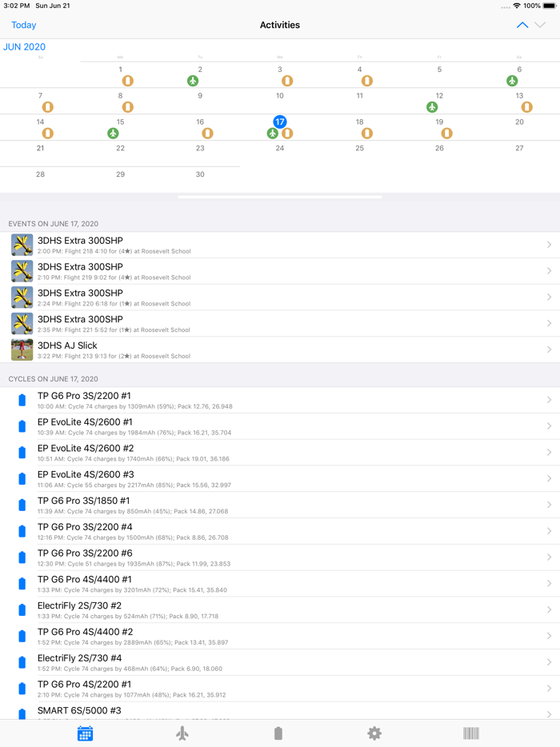This screenshot has height=747, width=560.
Task: Tap battery cycle icon on June 17
Action: click(287, 134)
